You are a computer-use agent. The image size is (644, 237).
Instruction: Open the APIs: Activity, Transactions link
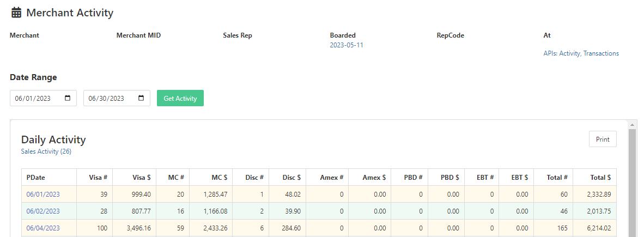581,53
